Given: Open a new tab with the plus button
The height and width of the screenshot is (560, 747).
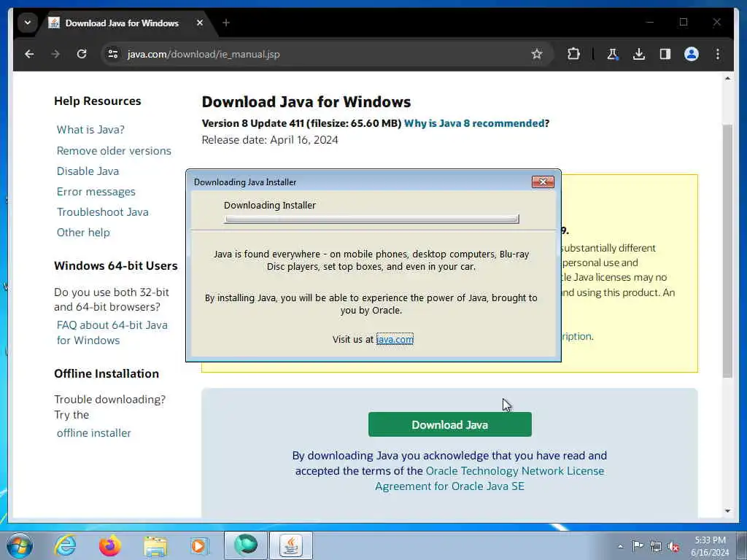Looking at the screenshot, I should pos(226,23).
